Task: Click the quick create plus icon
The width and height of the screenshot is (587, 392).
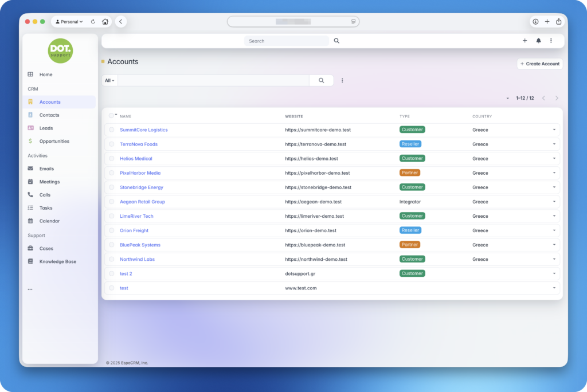Action: point(525,41)
